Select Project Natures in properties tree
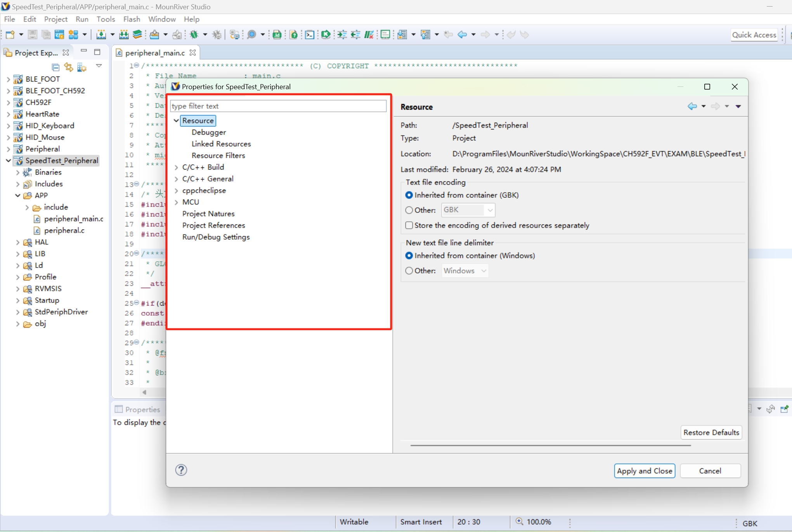 [208, 214]
